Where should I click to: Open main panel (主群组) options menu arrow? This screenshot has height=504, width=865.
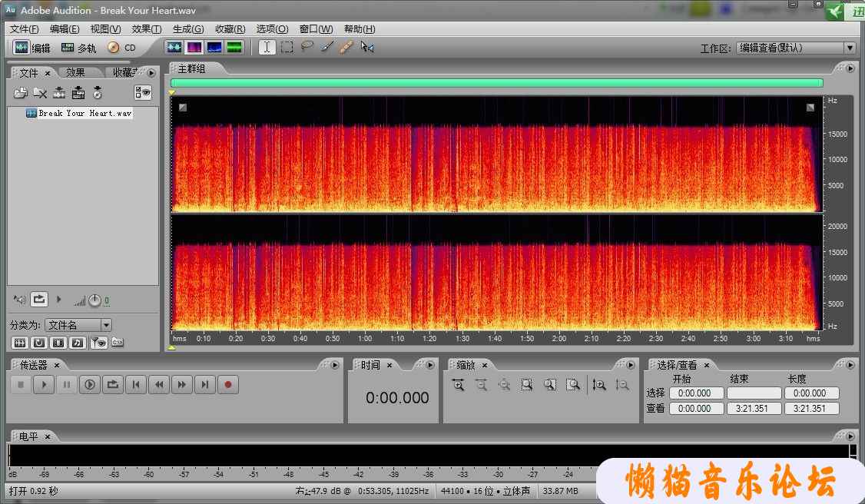(x=850, y=68)
